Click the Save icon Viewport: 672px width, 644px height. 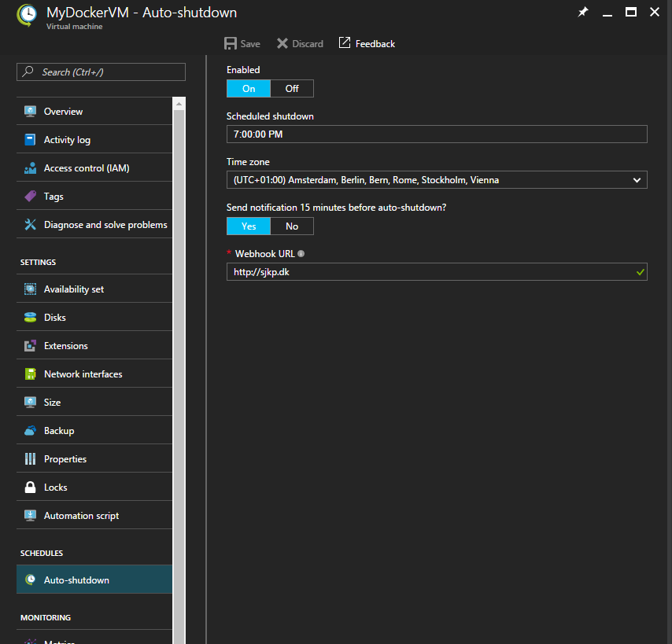242,43
